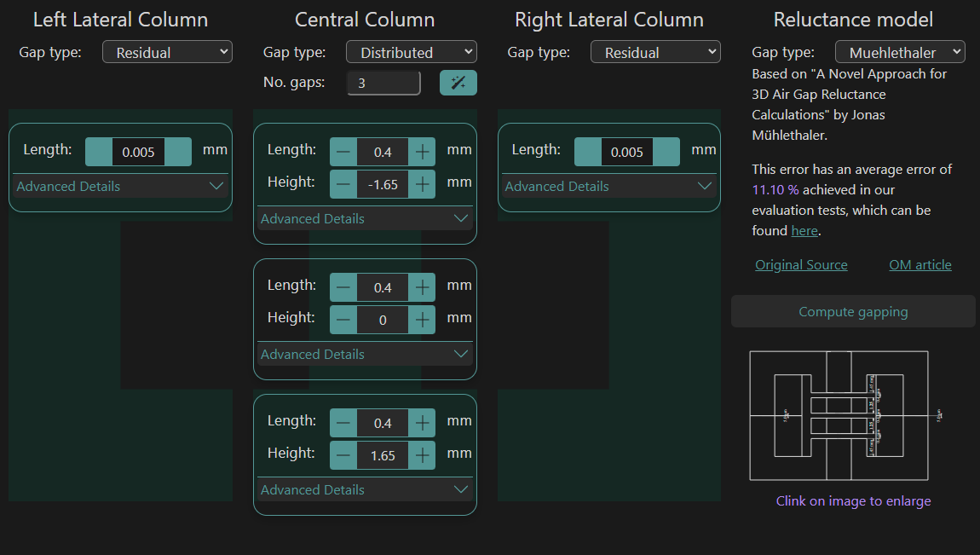Open Left Lateral Column gap type dropdown
This screenshot has height=555, width=980.
coord(167,52)
